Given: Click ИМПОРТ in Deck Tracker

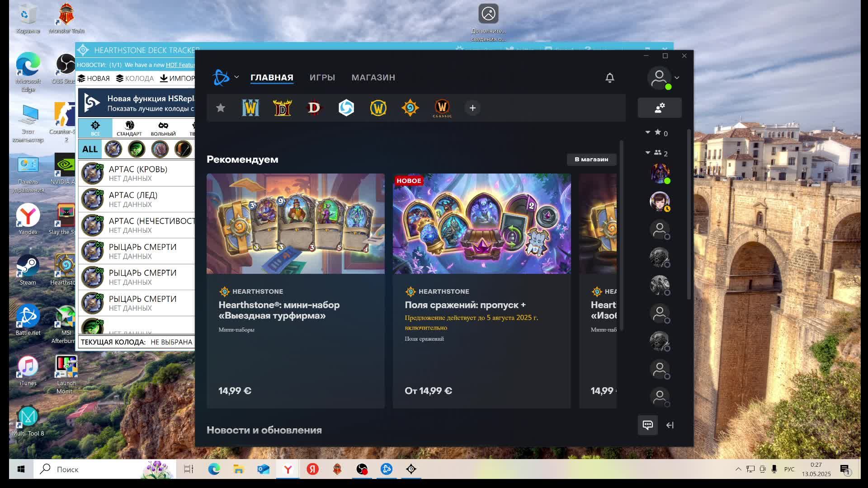Looking at the screenshot, I should (x=178, y=79).
